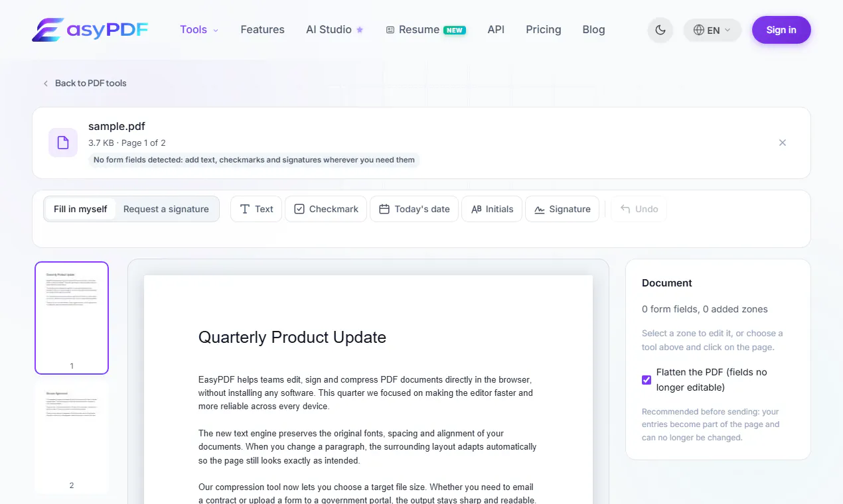Visit the Blog link
This screenshot has height=504, width=843.
coord(593,30)
